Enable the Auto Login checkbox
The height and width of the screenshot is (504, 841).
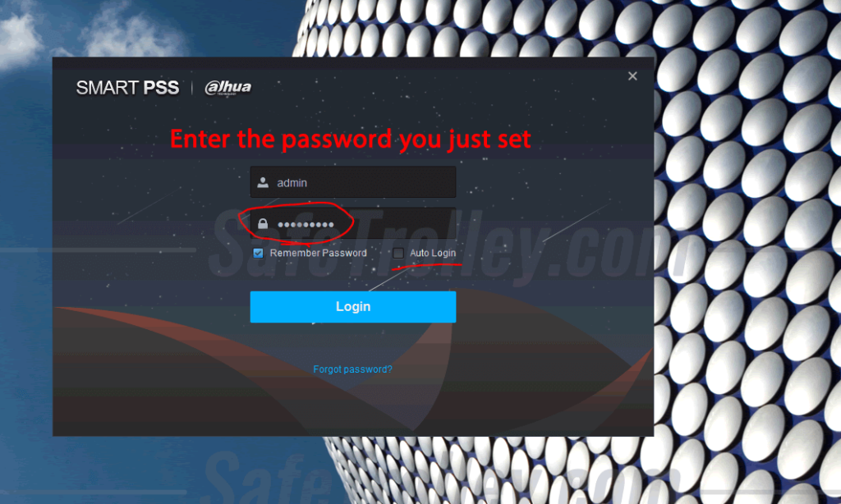click(x=398, y=253)
